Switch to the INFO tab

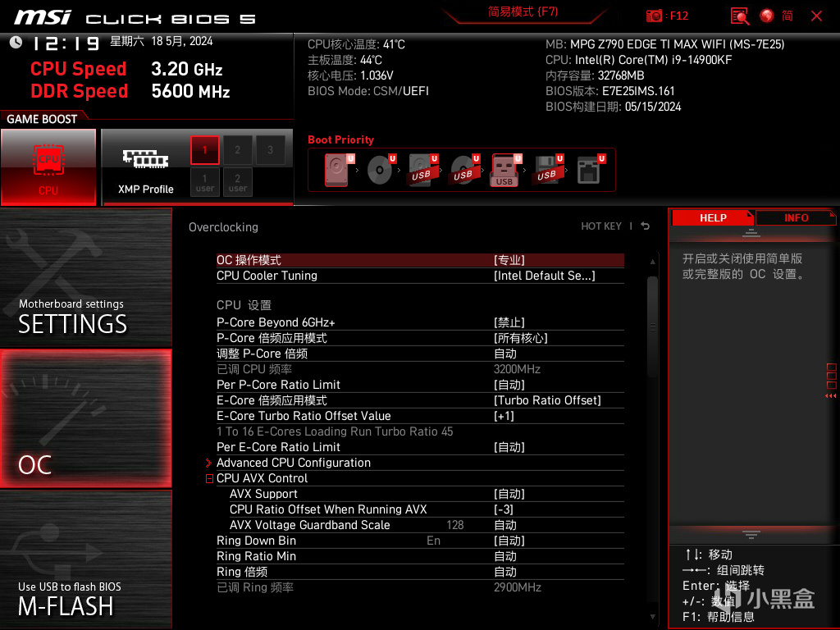tap(796, 218)
